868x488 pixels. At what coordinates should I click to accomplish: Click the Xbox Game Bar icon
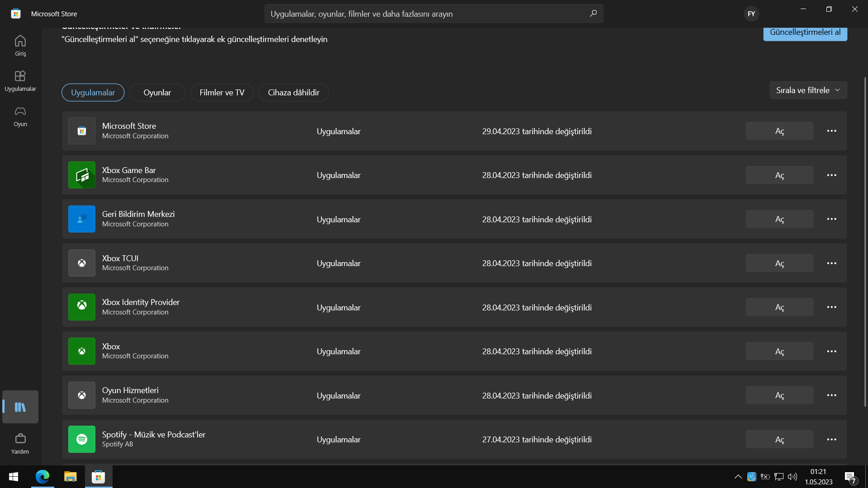[82, 175]
